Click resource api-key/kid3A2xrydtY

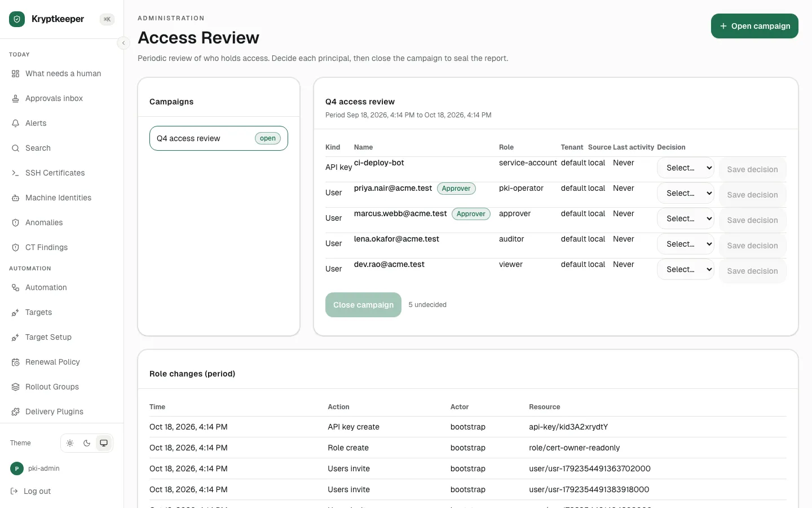tap(568, 427)
